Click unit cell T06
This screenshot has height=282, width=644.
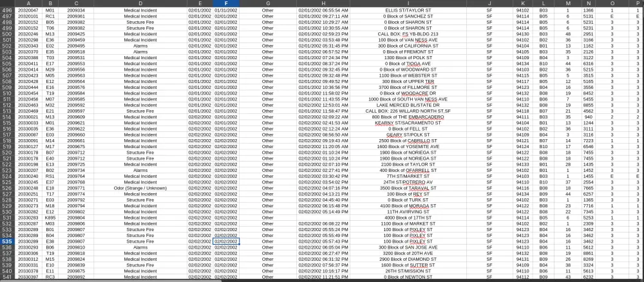[50, 28]
